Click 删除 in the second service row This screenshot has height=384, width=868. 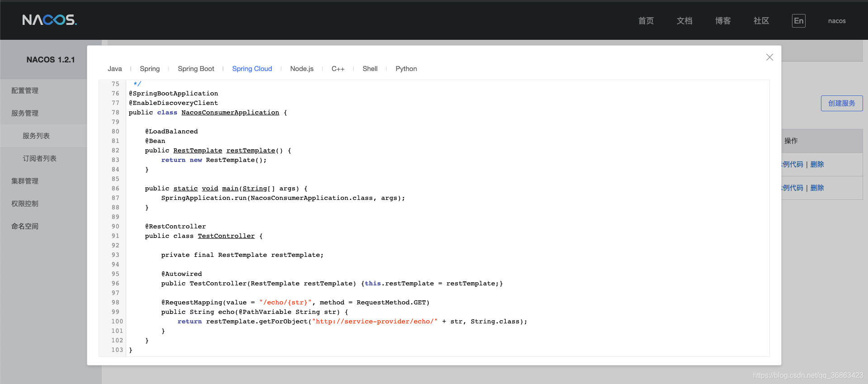coord(817,188)
